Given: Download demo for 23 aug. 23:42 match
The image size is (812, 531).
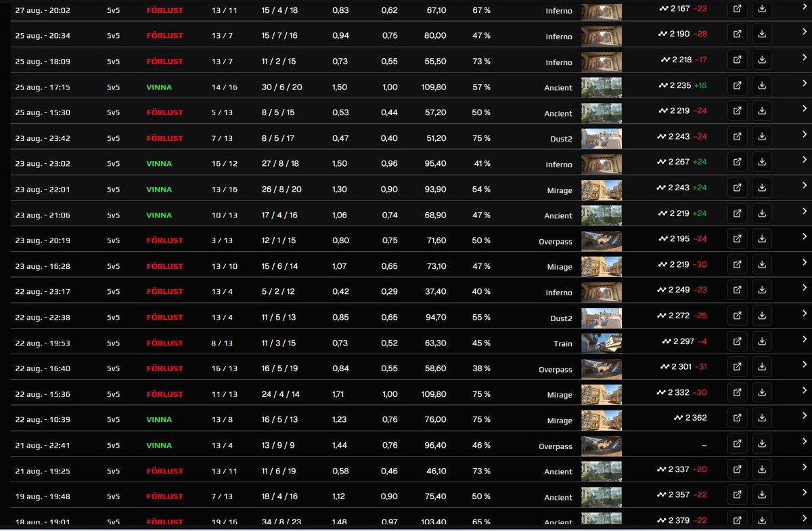Looking at the screenshot, I should [x=762, y=136].
